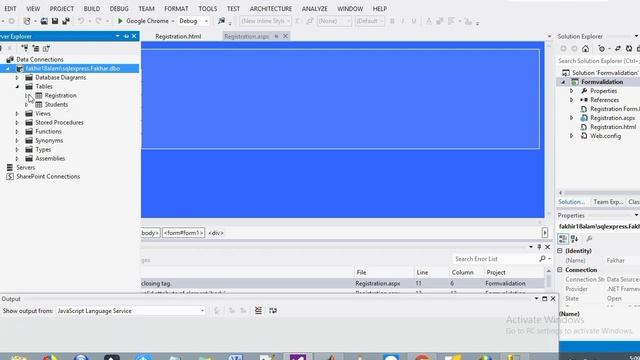Open the Google Chrome browser target dropdown
Viewport: 640px width, 360px height.
coord(173,21)
